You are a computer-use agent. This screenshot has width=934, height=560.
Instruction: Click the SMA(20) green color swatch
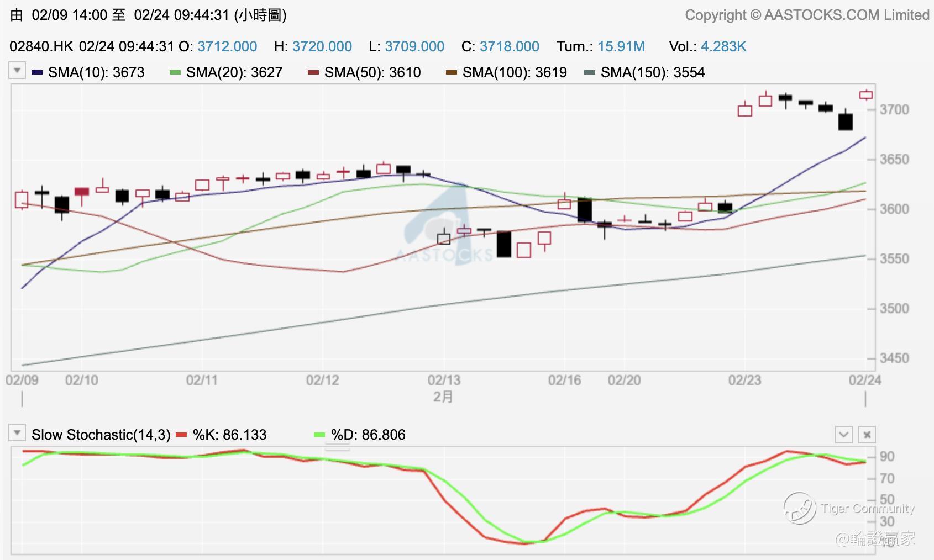coord(175,72)
